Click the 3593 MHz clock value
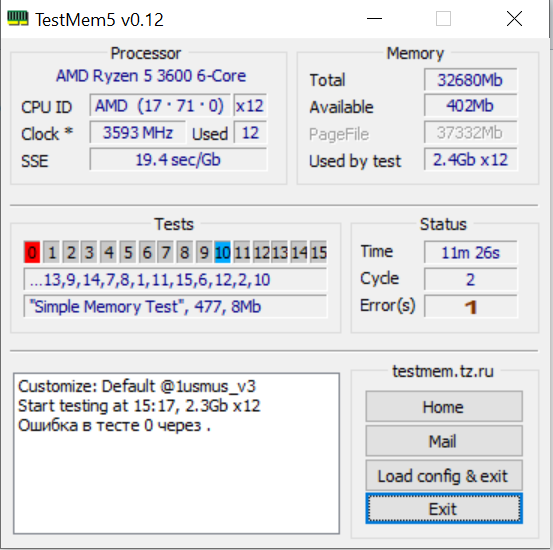The width and height of the screenshot is (553, 550). 138,133
